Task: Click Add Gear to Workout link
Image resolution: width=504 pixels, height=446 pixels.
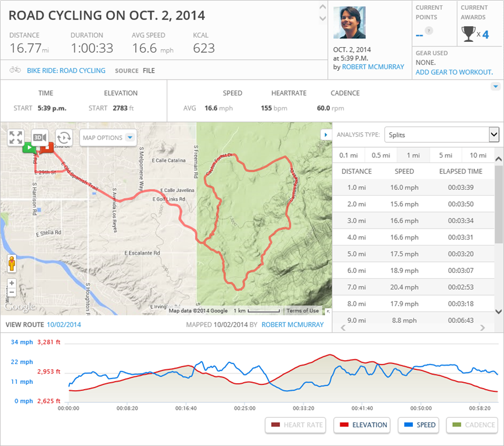Action: pyautogui.click(x=454, y=72)
